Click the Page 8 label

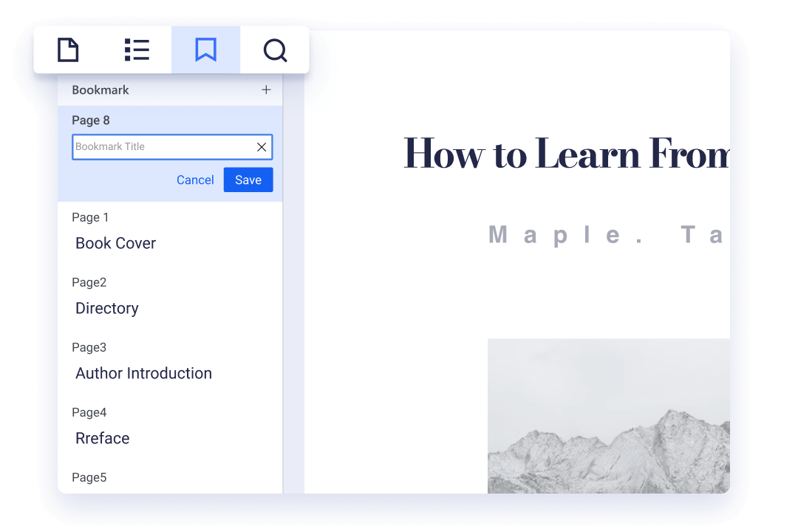click(x=91, y=120)
